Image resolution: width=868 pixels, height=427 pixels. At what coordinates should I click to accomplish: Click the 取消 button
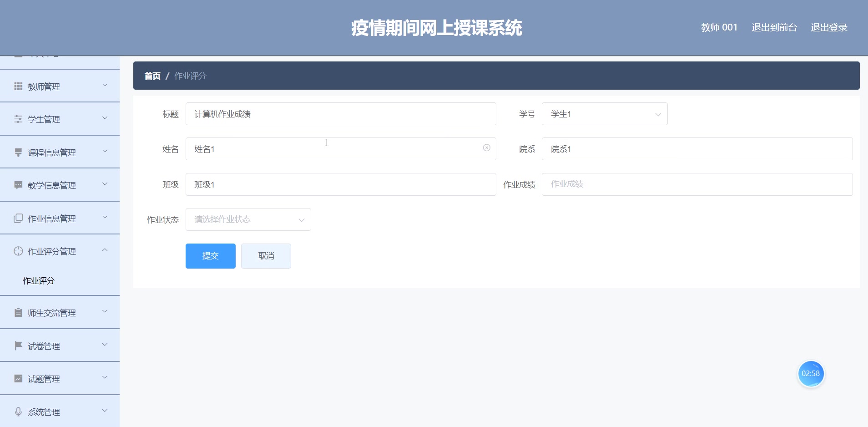[266, 256]
